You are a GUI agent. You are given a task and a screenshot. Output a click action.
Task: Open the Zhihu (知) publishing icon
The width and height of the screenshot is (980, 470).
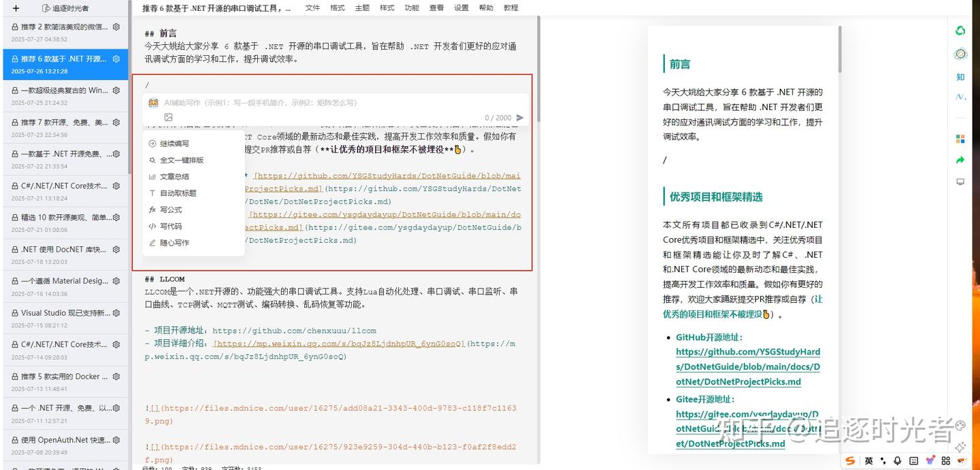[960, 77]
